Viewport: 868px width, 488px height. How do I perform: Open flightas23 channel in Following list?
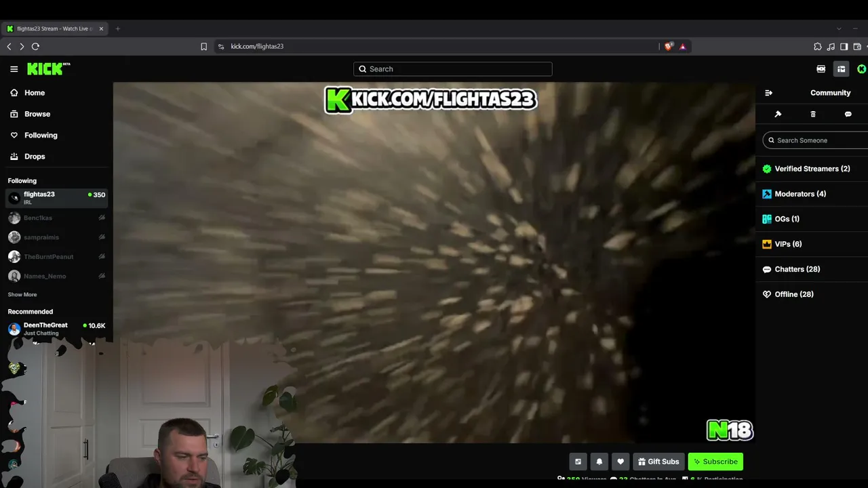(56, 197)
